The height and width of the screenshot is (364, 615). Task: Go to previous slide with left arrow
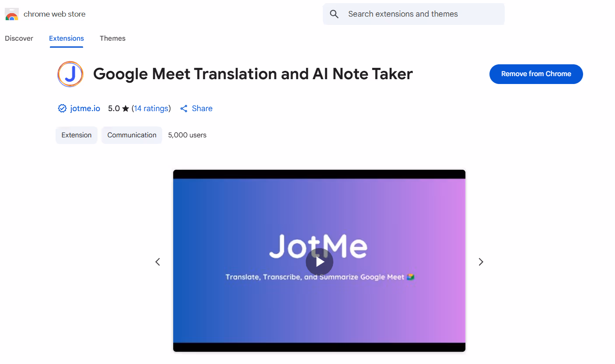click(158, 262)
